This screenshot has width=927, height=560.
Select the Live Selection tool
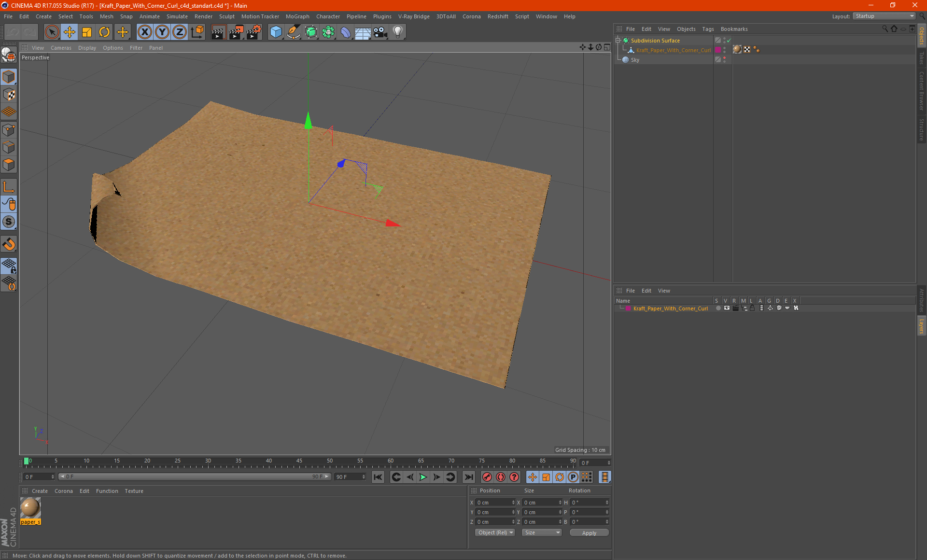52,32
